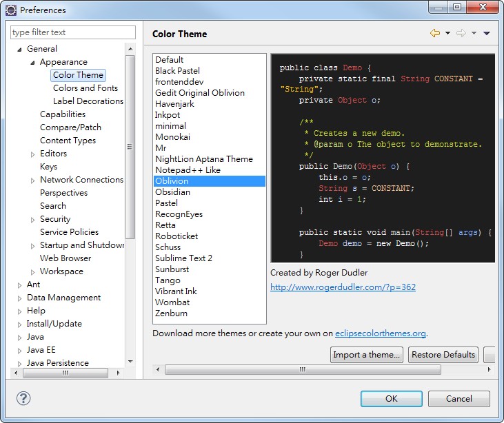Choose the NightLion Aptana Theme

[210, 159]
